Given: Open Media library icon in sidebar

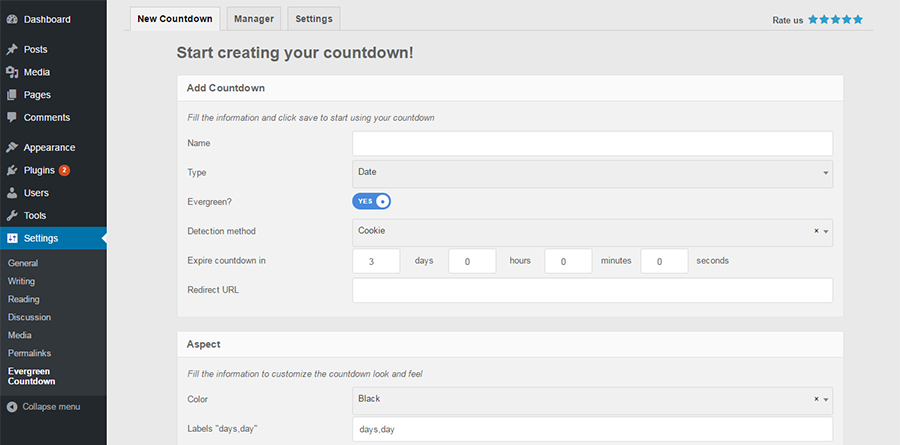Looking at the screenshot, I should point(12,72).
